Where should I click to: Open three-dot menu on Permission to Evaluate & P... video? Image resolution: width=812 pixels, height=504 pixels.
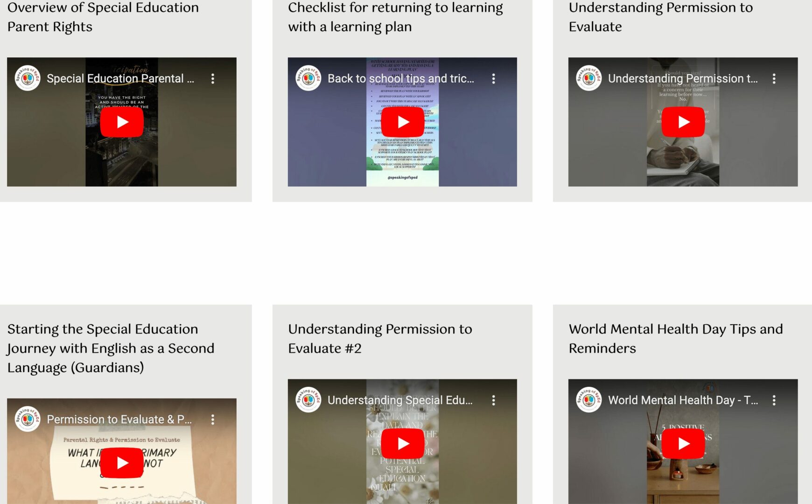point(213,419)
